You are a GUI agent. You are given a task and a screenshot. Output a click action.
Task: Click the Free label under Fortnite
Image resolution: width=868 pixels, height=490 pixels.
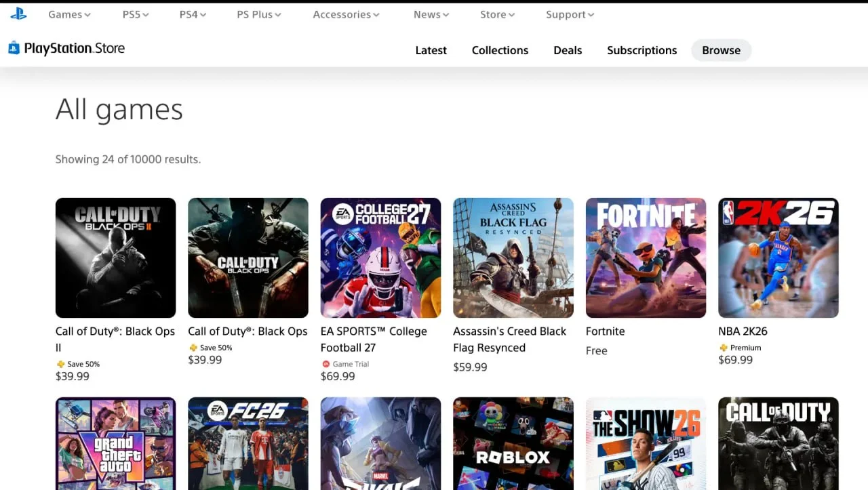pyautogui.click(x=597, y=351)
